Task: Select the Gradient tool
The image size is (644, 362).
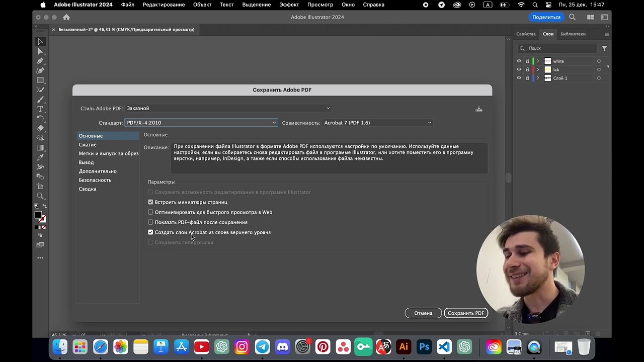Action: 40,148
